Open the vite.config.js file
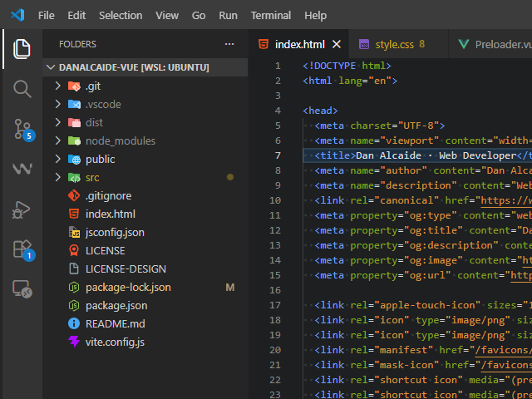The height and width of the screenshot is (399, 532). 145,342
